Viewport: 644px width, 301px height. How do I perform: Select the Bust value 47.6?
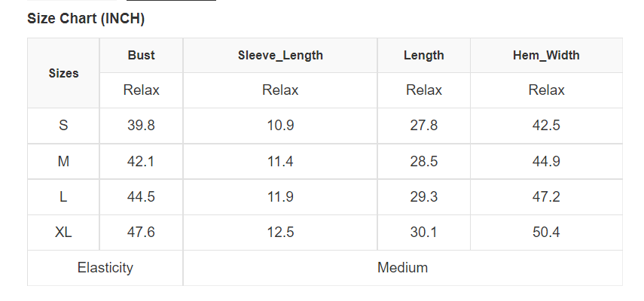point(142,233)
